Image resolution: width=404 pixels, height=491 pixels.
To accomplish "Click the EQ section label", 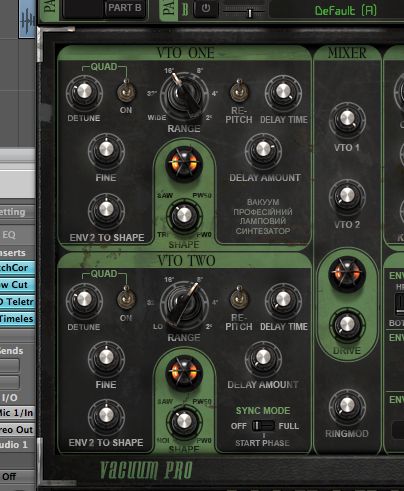I will tap(9, 235).
